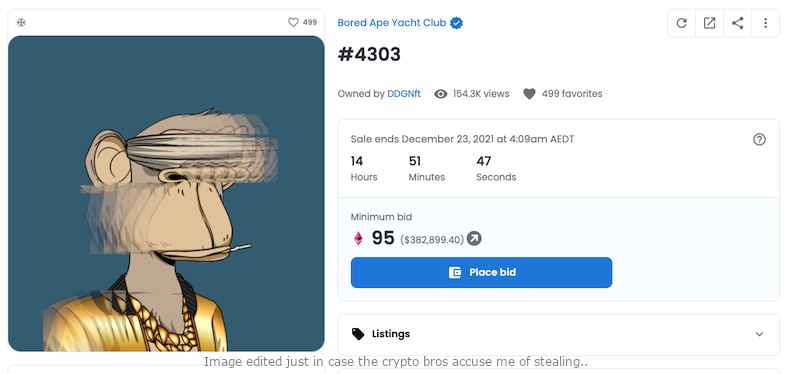Screen dimensions: 800x374
Task: Open owner DDGNft profile link
Action: pyautogui.click(x=404, y=94)
